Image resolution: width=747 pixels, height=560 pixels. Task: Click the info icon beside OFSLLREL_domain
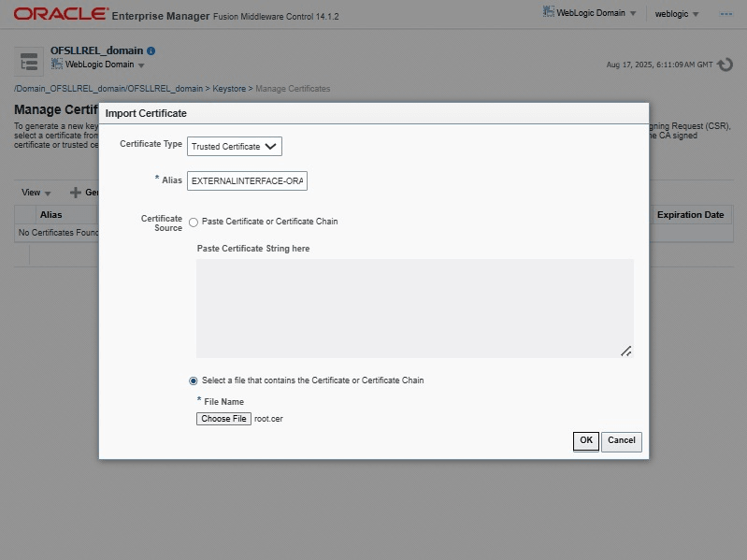[151, 51]
